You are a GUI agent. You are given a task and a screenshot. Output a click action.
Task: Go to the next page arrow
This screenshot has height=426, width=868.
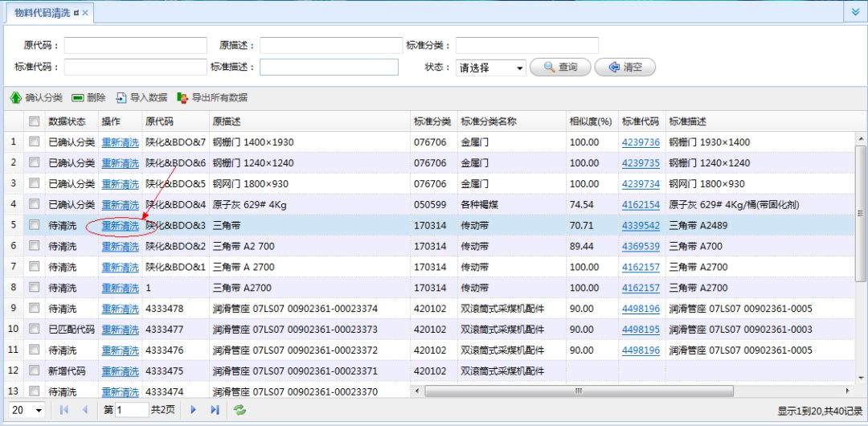pos(193,410)
